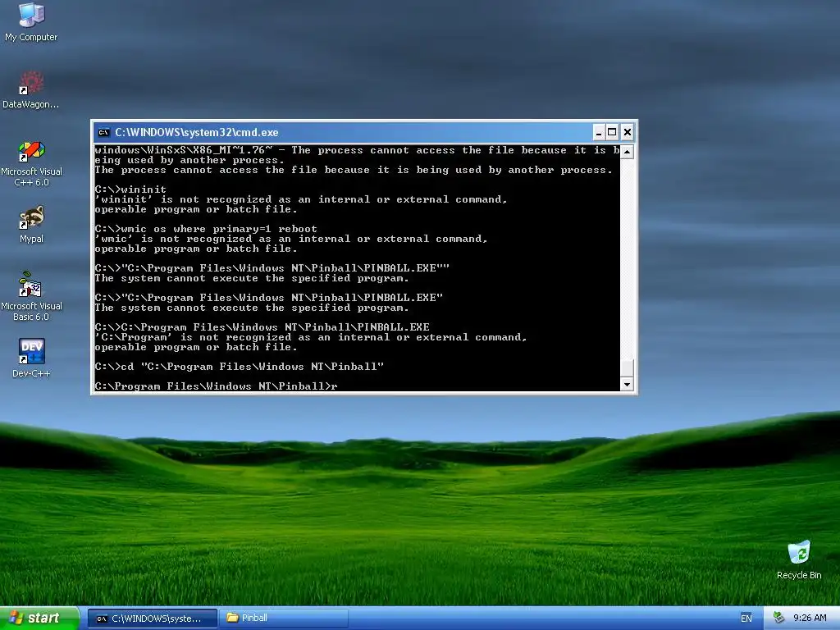Click the Safely Remove Hardware tray icon

pos(778,619)
